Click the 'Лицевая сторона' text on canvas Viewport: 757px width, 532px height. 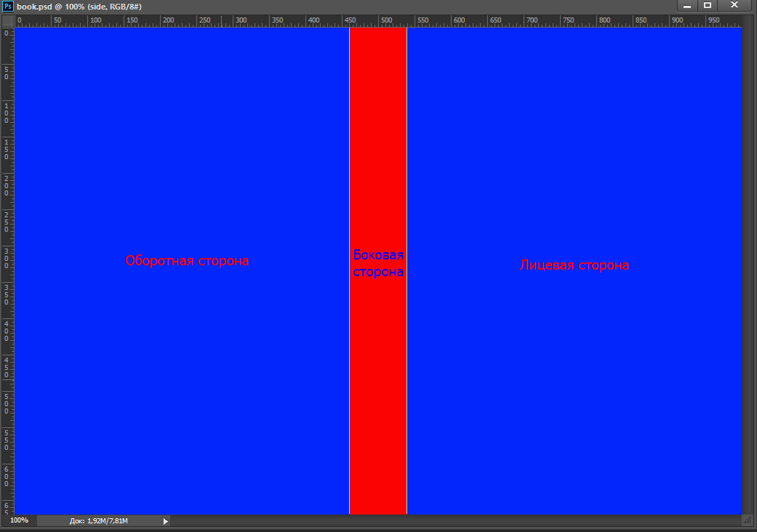[574, 265]
